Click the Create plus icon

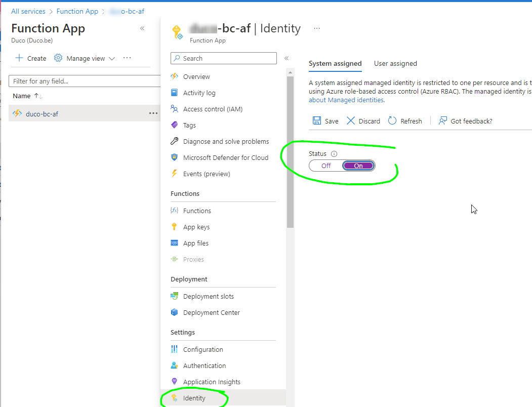coord(19,58)
